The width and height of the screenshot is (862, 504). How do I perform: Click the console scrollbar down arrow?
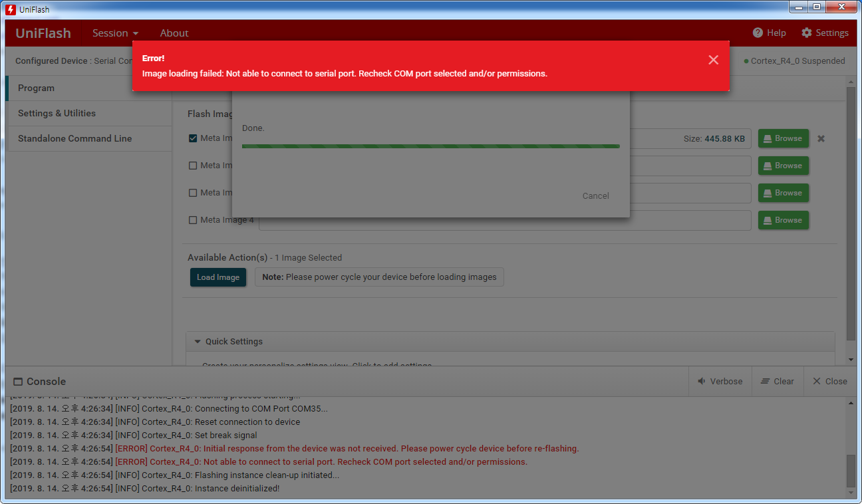pos(851,493)
